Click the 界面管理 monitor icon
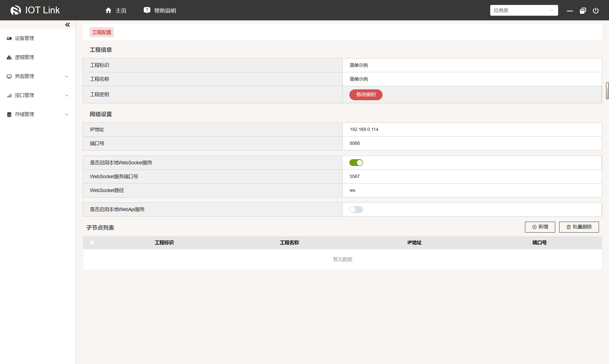 point(9,76)
